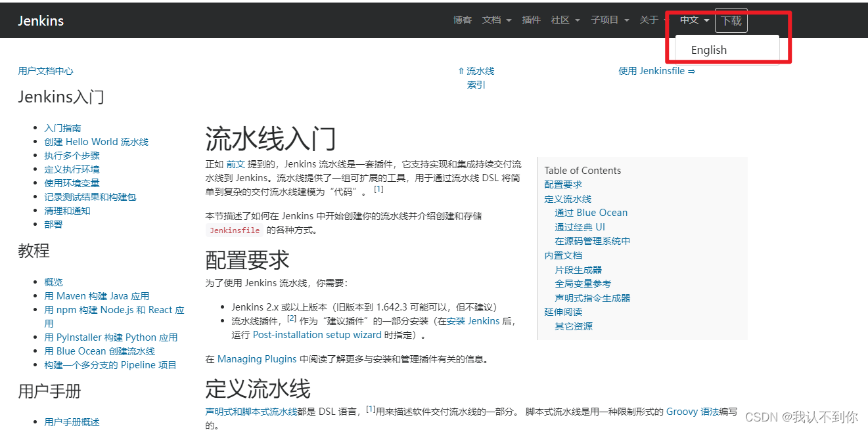Open the 博客 menu item
The width and height of the screenshot is (868, 430).
pos(463,20)
